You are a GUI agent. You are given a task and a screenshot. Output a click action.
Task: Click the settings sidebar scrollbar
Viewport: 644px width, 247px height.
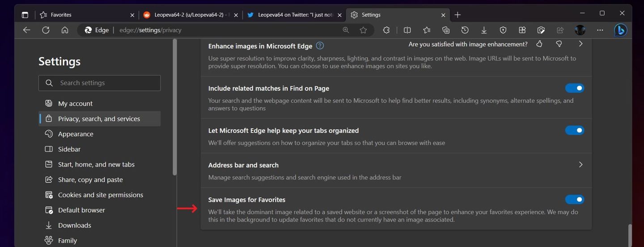[174, 107]
